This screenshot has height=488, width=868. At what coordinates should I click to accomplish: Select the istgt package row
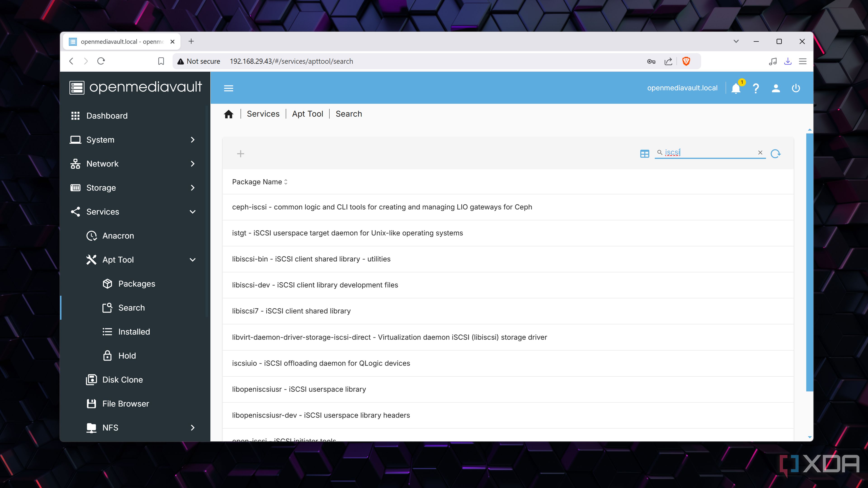pos(508,233)
